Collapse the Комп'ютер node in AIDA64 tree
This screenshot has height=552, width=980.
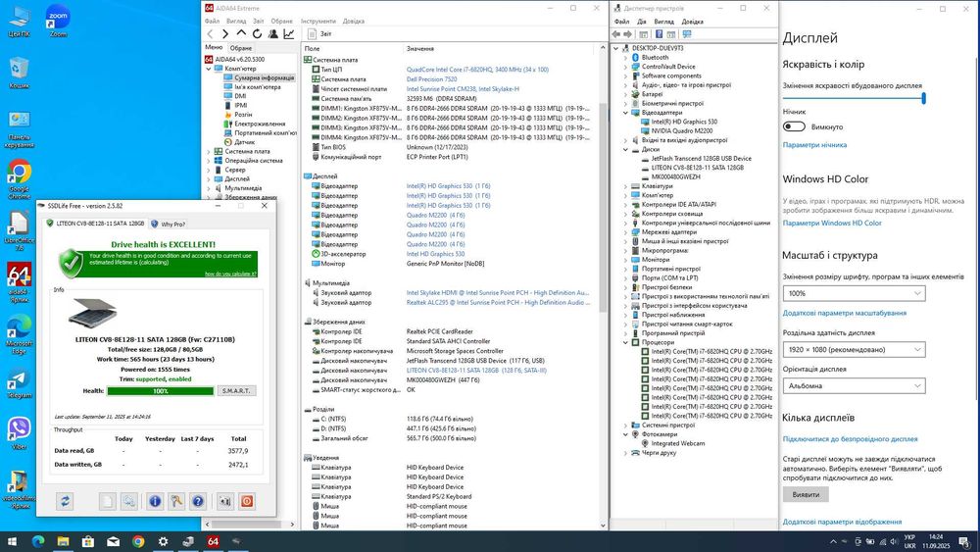click(209, 69)
